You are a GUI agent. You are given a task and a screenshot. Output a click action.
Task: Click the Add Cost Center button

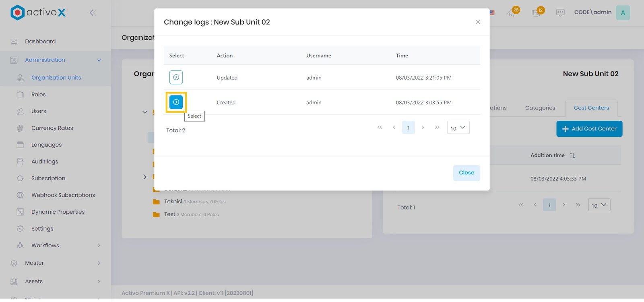click(589, 129)
